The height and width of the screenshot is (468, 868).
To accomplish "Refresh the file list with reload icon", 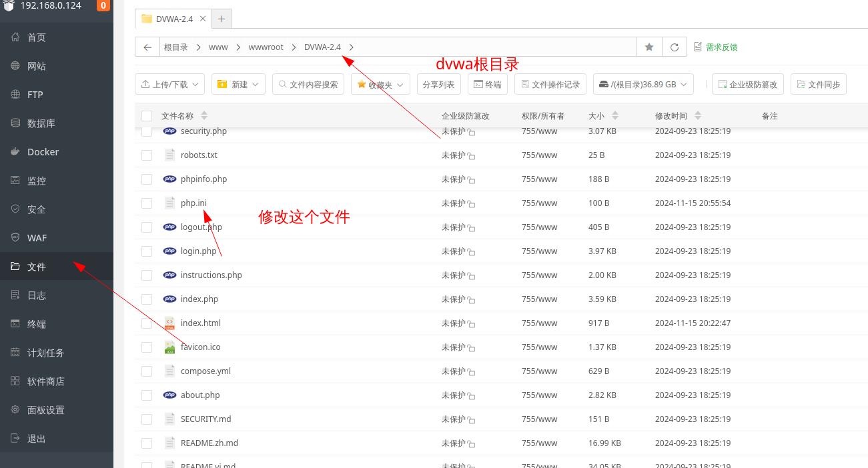I will coord(675,47).
